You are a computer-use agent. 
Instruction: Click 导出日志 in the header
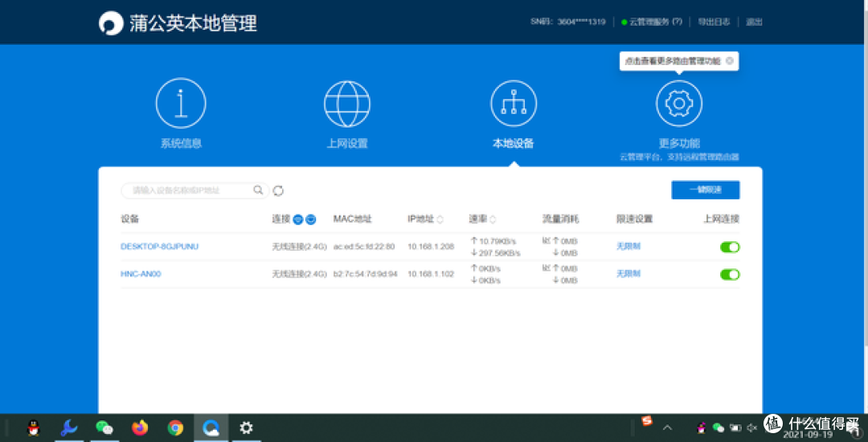[x=714, y=23]
